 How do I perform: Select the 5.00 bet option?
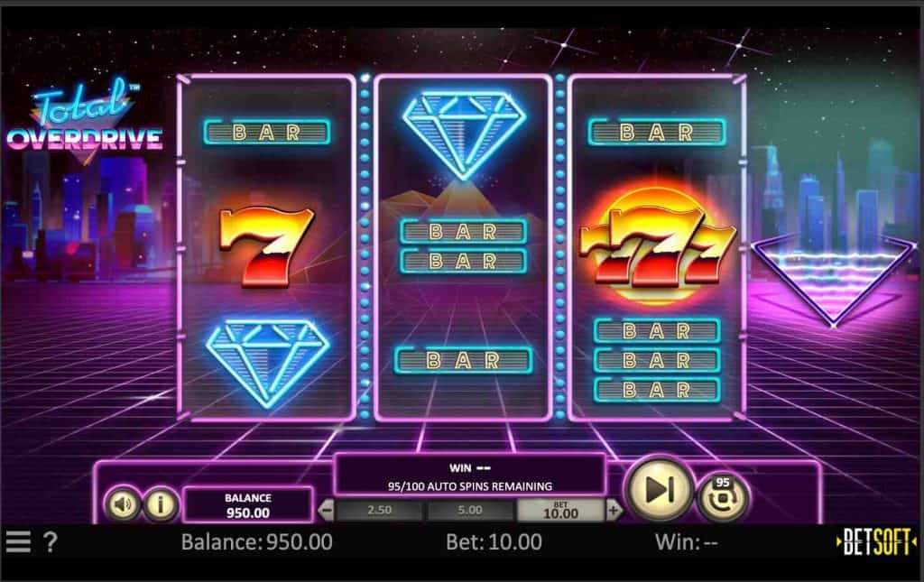(x=469, y=510)
